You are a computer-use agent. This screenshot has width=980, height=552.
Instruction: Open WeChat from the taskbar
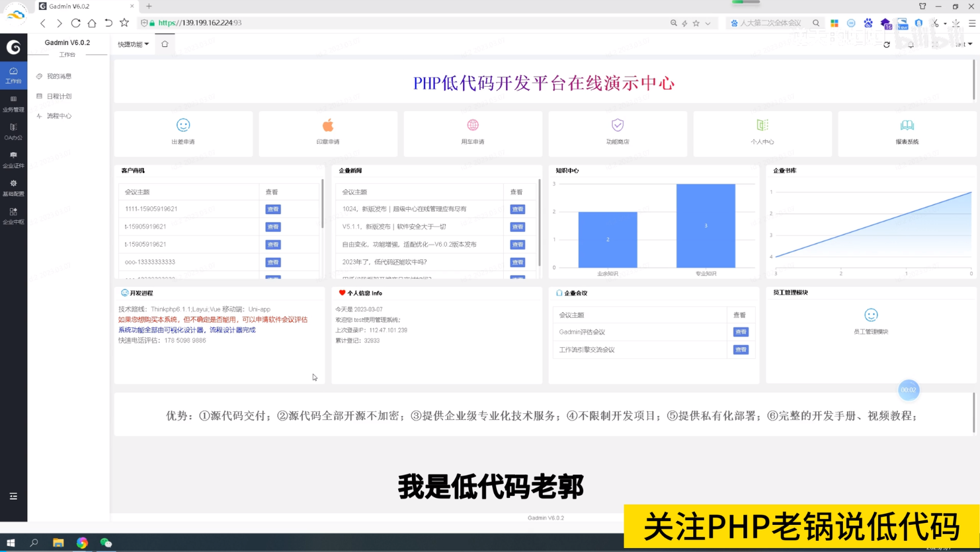(x=106, y=543)
